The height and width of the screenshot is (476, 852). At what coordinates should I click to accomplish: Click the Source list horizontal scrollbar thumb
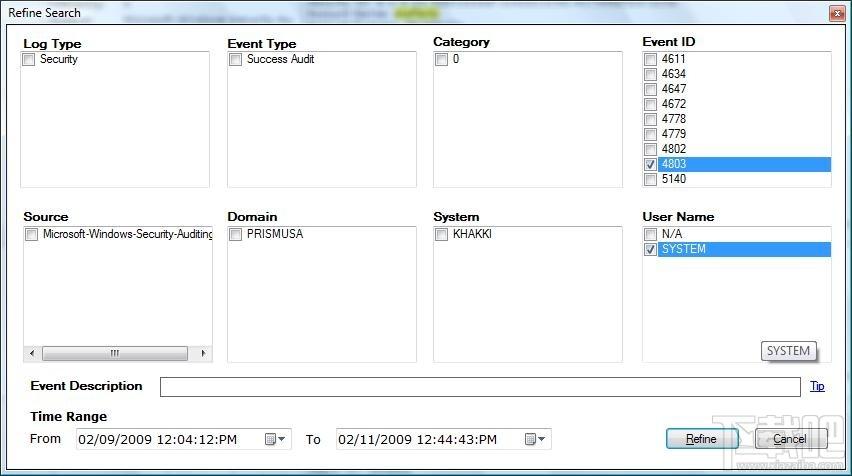(115, 353)
